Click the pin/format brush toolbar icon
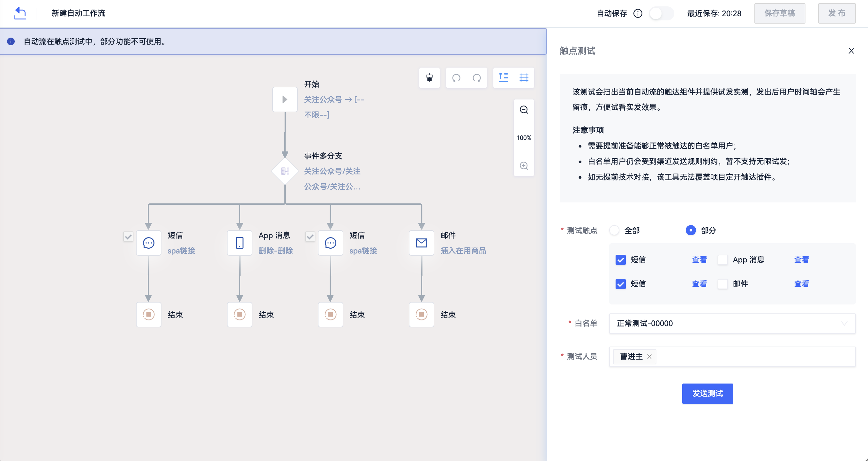The height and width of the screenshot is (461, 868). pos(429,78)
